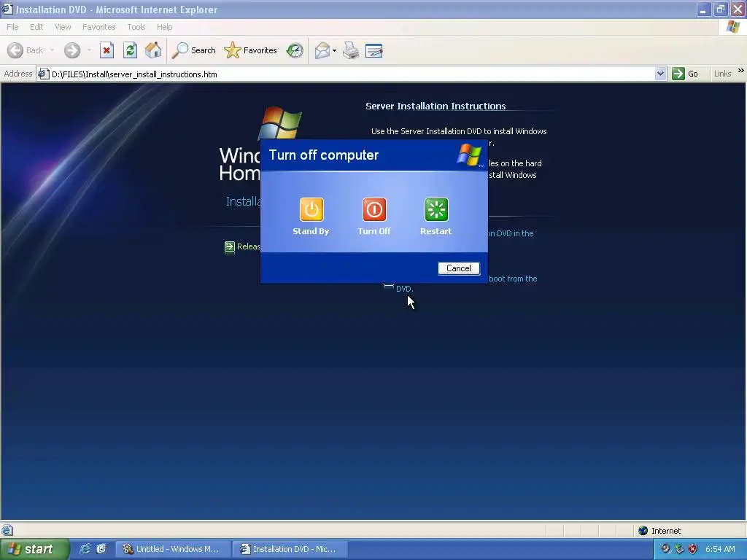Open the Tools menu

136,27
